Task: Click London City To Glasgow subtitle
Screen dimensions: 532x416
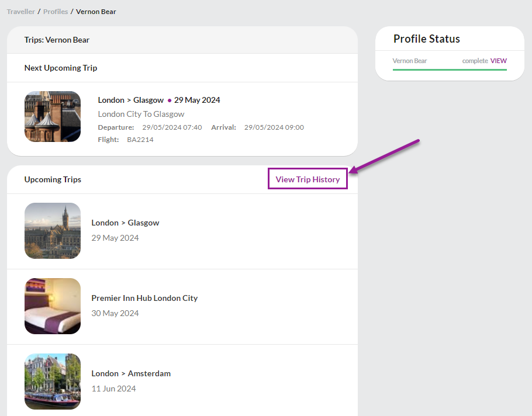Action: [x=141, y=114]
